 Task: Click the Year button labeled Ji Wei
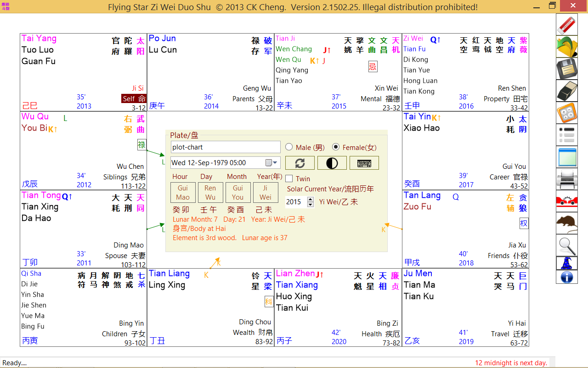[266, 192]
